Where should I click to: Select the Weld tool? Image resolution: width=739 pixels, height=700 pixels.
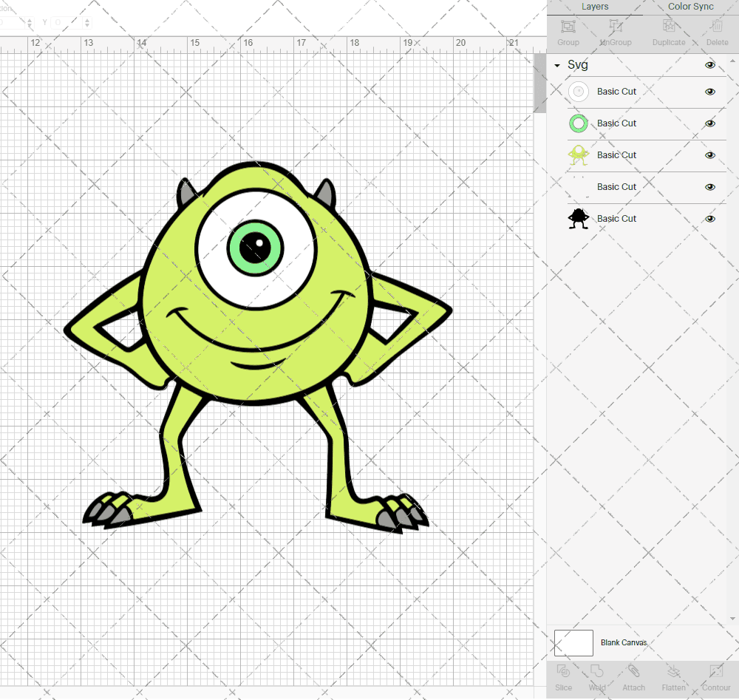point(596,671)
